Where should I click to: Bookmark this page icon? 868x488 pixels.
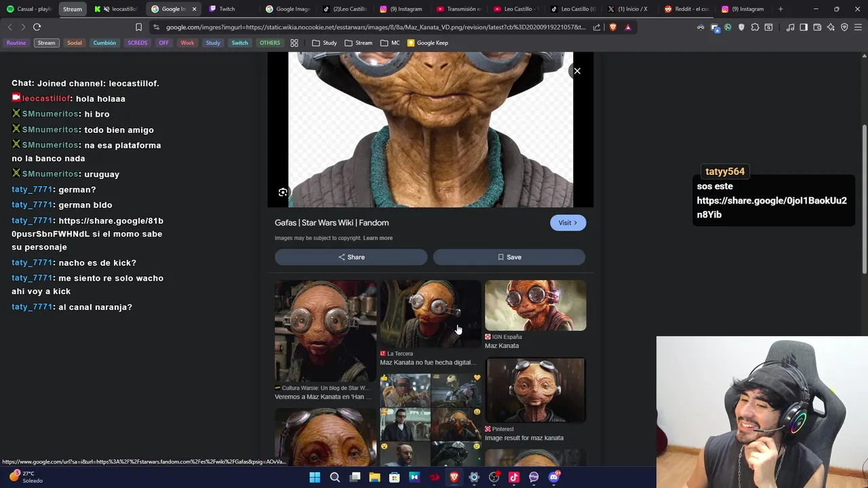click(138, 27)
